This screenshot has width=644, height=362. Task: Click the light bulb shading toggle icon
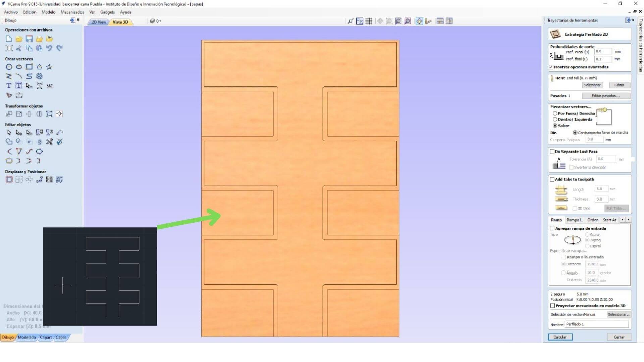click(419, 21)
